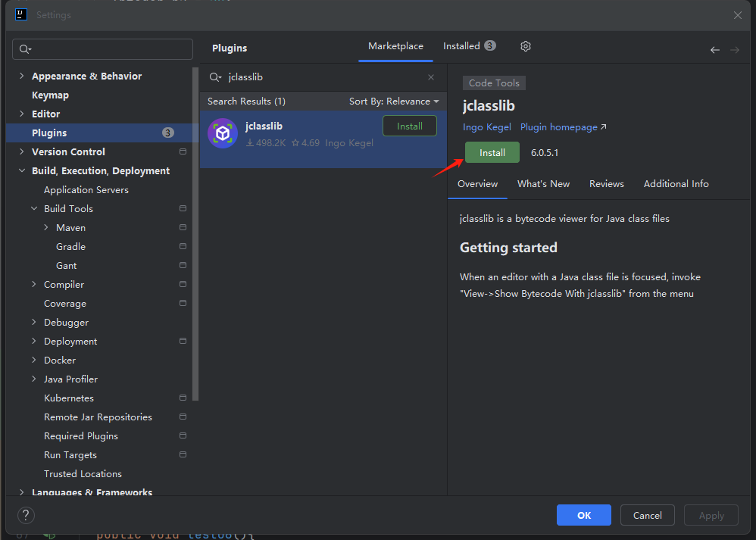Click the back navigation arrow
This screenshot has height=540, width=756.
coord(715,50)
